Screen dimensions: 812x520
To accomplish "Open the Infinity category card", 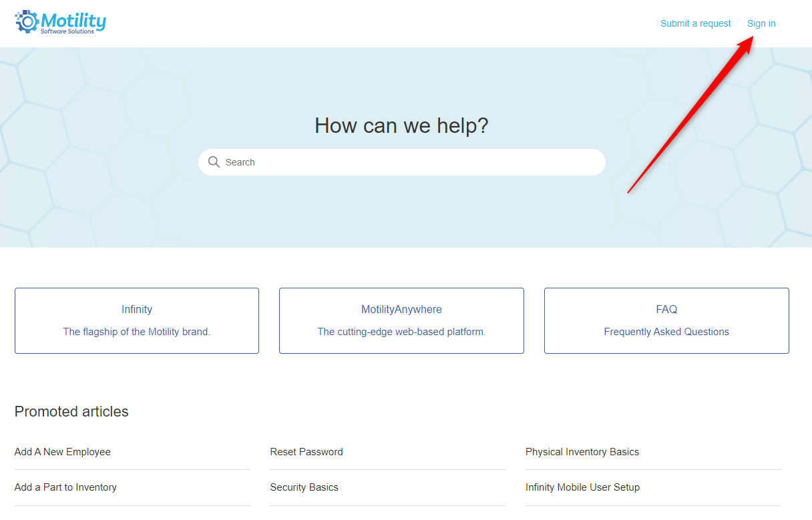I will pyautogui.click(x=137, y=320).
